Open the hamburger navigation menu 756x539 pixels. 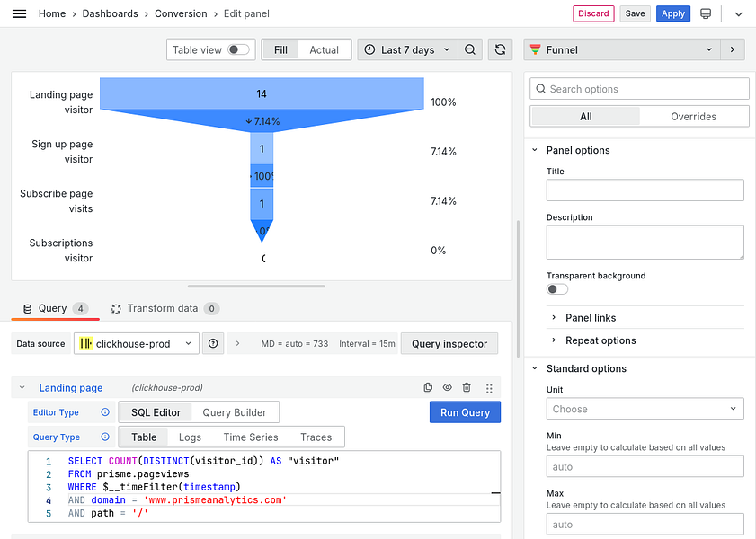click(19, 13)
